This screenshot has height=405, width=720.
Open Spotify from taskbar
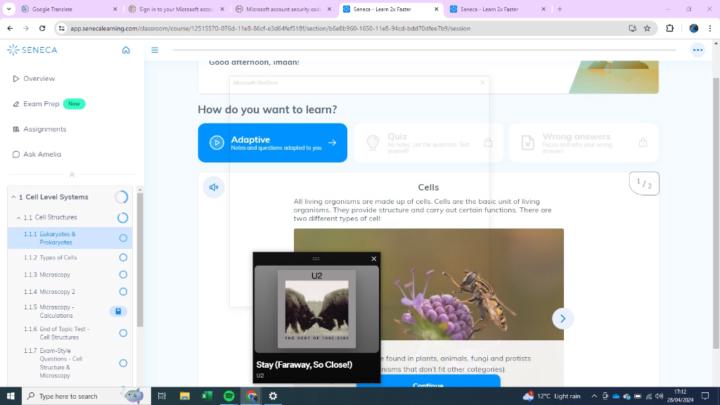229,396
